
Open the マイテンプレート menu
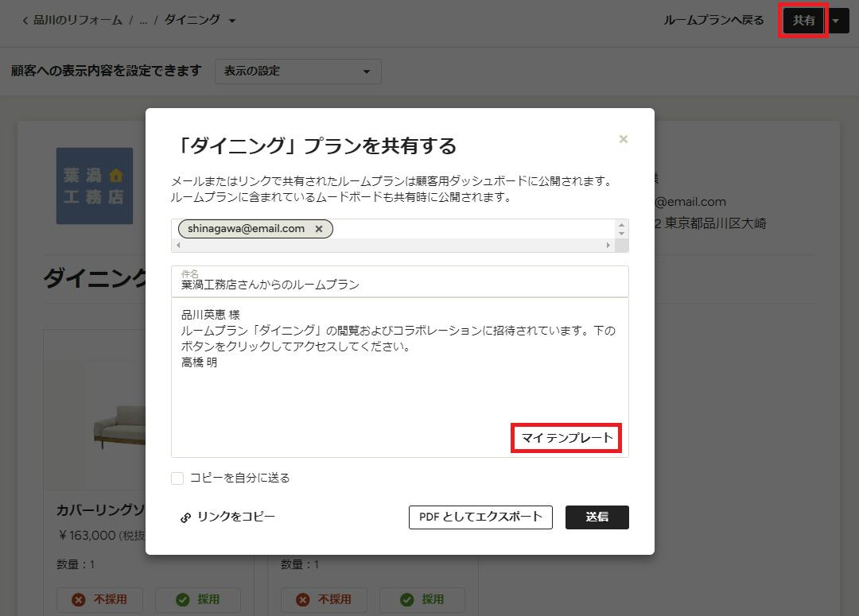point(566,438)
